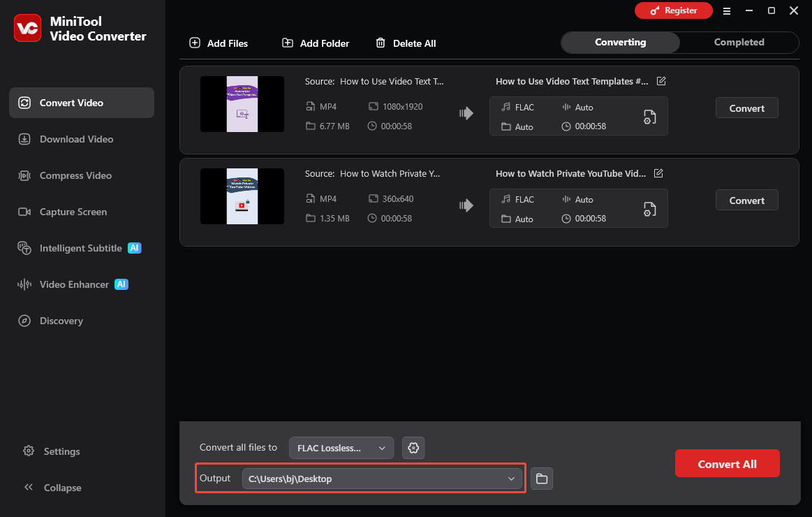Open output format settings for Watch Private YouTube
Screen dimensions: 812x517
click(x=649, y=209)
